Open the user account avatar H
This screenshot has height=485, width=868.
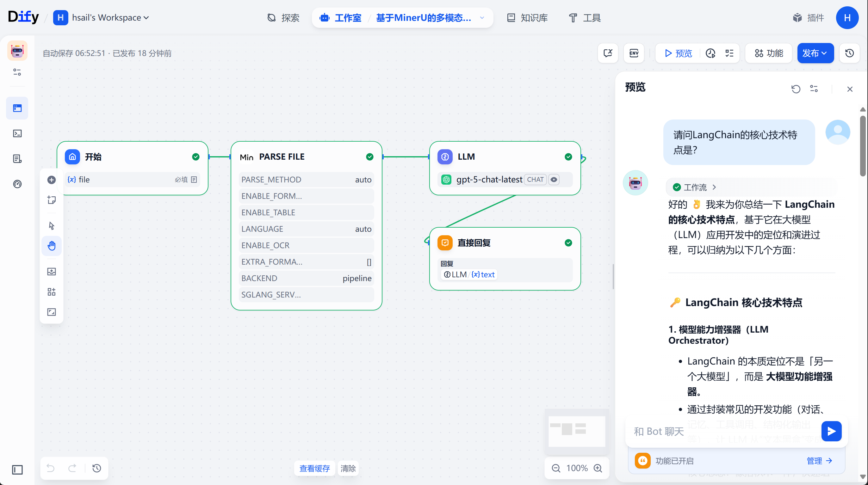847,17
